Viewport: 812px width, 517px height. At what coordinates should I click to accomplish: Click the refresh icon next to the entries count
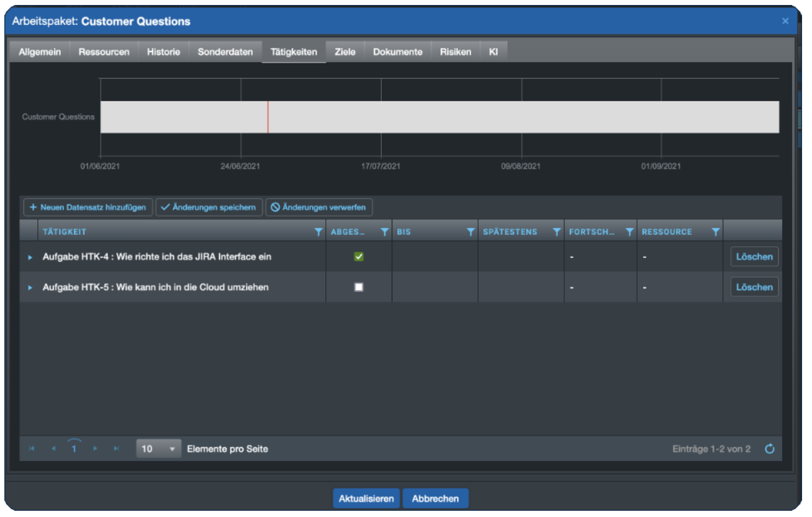point(770,449)
